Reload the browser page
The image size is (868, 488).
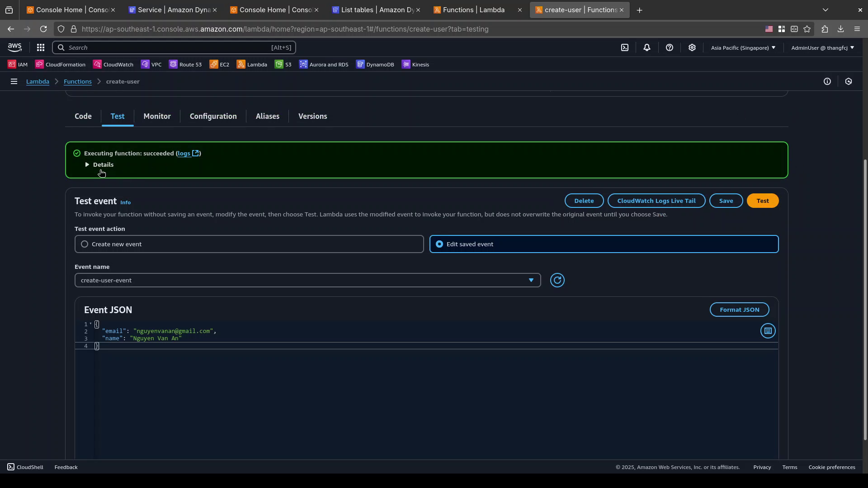43,29
